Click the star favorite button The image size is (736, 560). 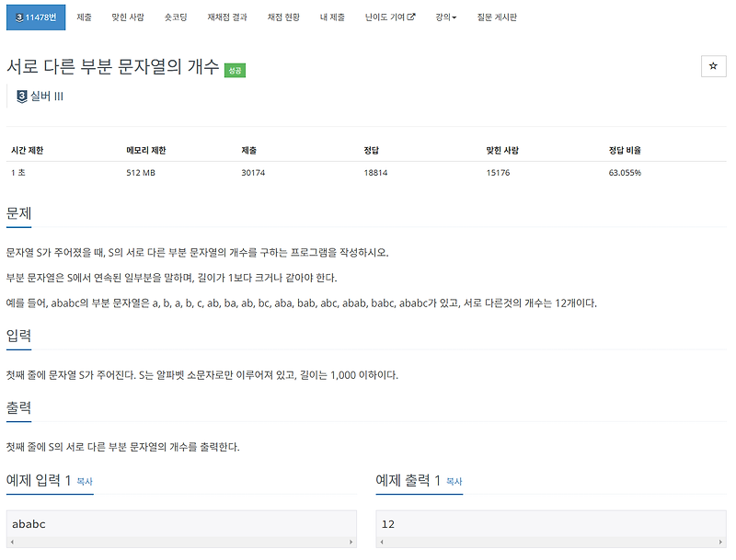point(713,66)
